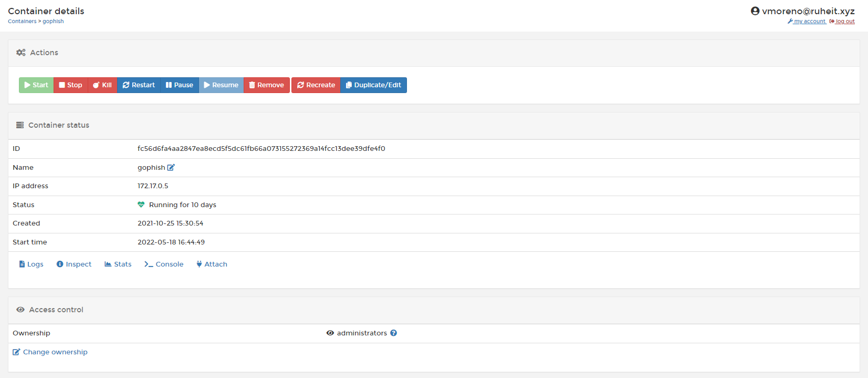The height and width of the screenshot is (378, 868).
Task: Launch the container Console
Action: tap(164, 264)
